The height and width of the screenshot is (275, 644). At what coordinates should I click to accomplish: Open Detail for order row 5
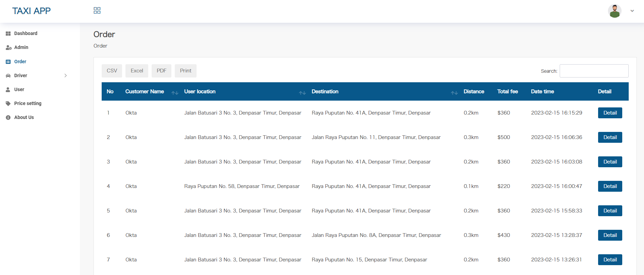point(610,211)
